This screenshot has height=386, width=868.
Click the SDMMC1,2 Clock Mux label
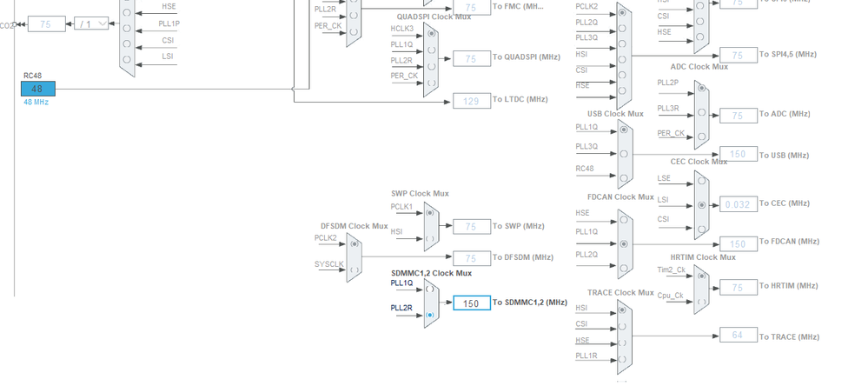[x=431, y=273]
